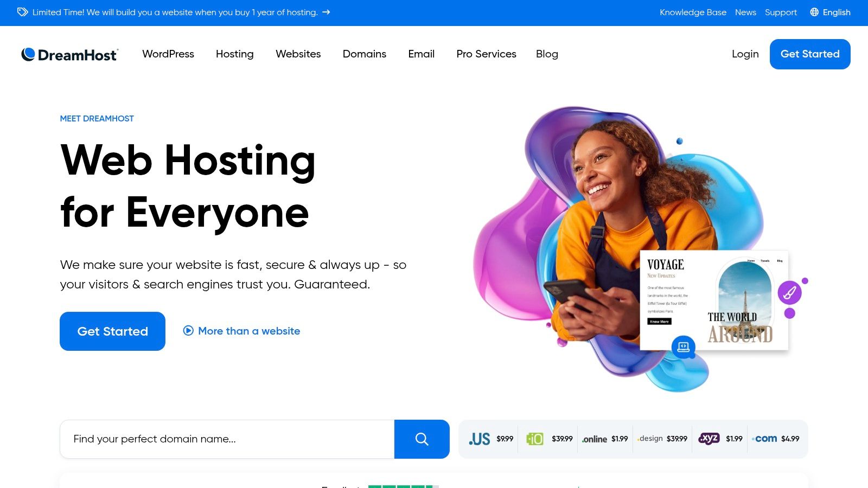Open the Pro Services menu item

[x=486, y=54]
